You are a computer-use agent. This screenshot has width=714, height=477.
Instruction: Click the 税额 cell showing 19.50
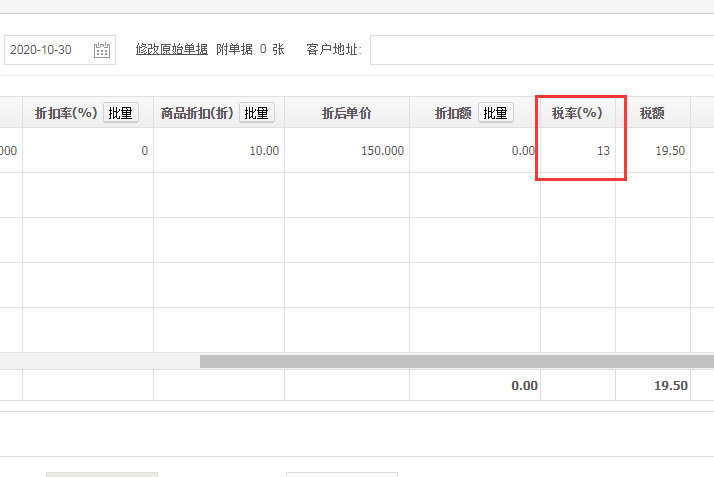click(652, 151)
